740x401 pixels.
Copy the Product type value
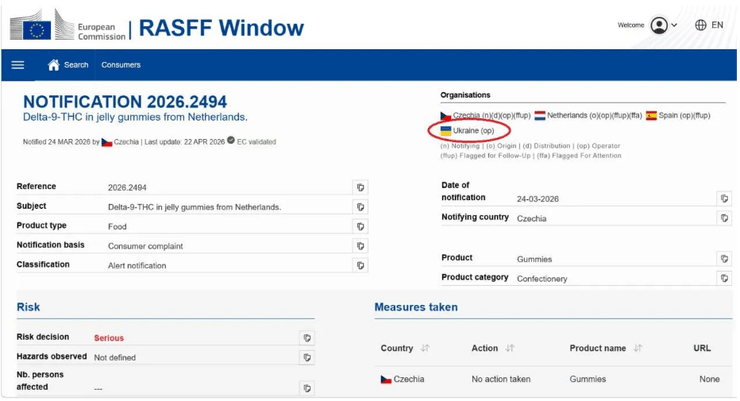tap(360, 227)
